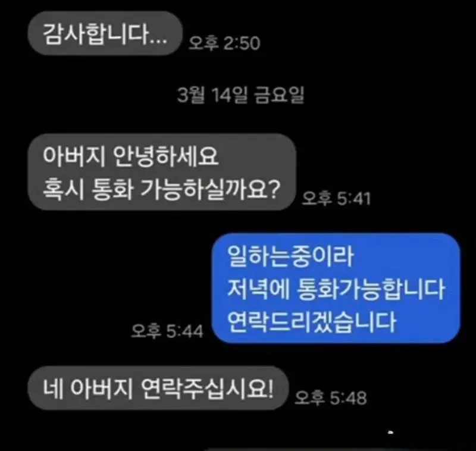
Task: Tap the "감사합니다..." message bubble
Action: coord(105,33)
